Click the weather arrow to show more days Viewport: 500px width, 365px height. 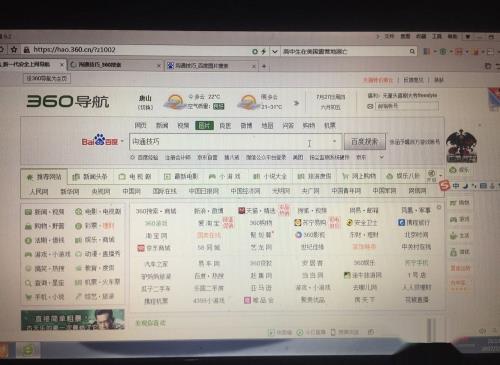(x=296, y=103)
